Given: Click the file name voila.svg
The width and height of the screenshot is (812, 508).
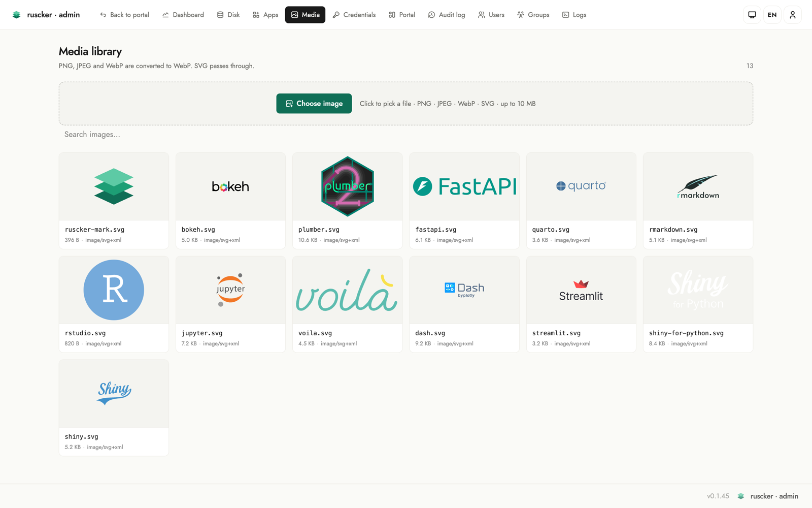Looking at the screenshot, I should [315, 333].
